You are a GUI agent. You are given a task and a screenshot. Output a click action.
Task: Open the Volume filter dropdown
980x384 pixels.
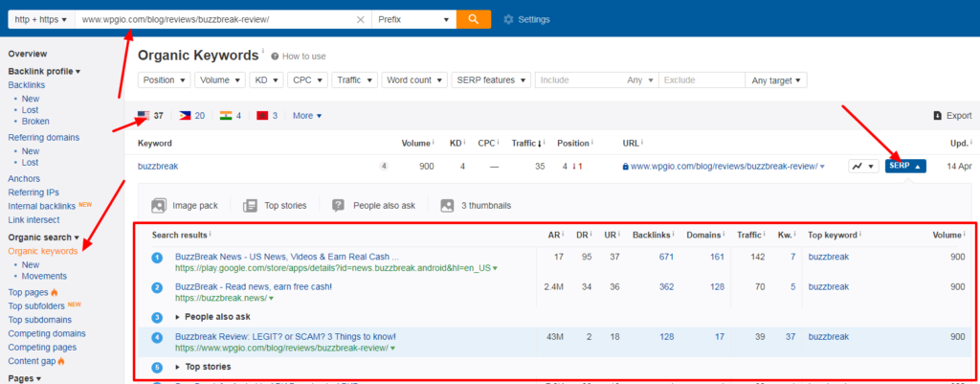pyautogui.click(x=220, y=80)
